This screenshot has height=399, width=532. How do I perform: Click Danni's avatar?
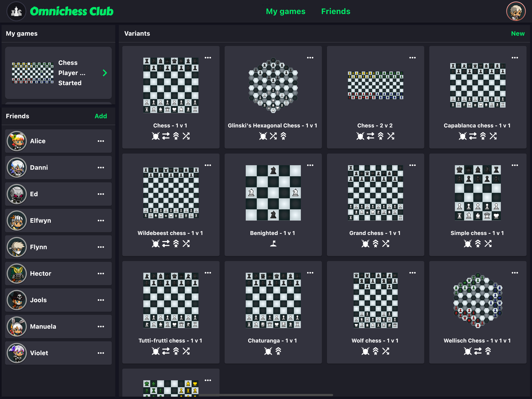[x=17, y=168]
